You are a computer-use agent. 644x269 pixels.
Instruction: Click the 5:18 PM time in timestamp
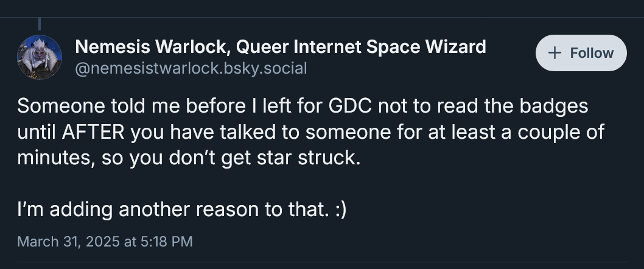coord(166,242)
